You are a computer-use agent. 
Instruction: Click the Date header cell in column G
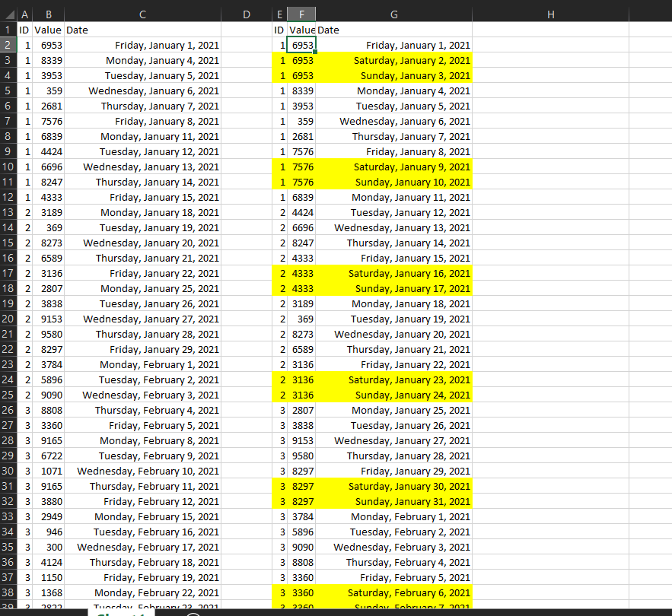point(394,30)
